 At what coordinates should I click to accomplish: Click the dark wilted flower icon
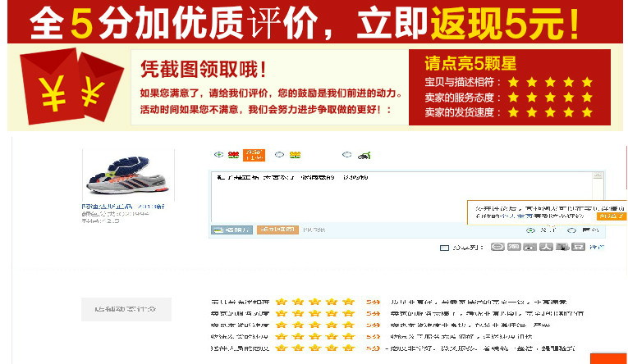[x=364, y=155]
